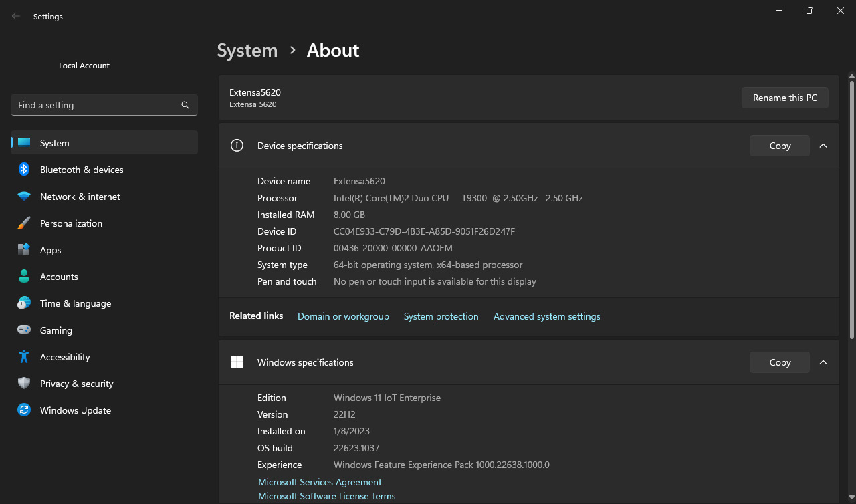
Task: Select Apps in the sidebar
Action: [104, 249]
